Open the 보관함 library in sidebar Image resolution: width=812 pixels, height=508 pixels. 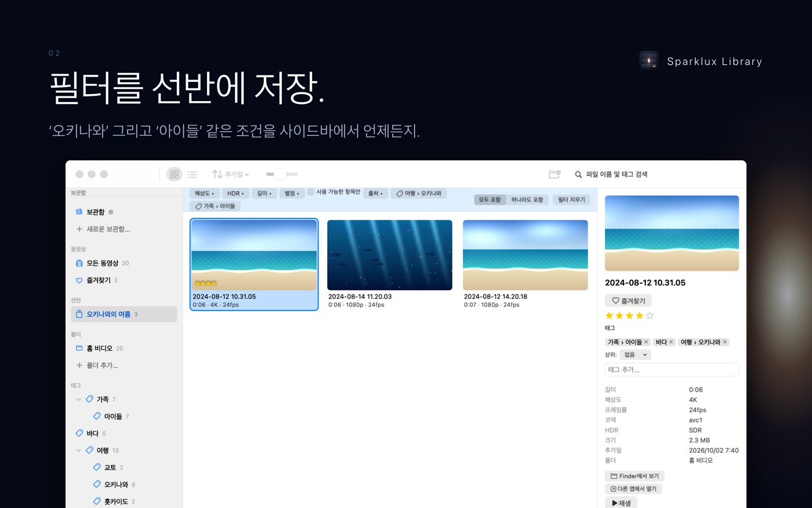coord(124,212)
